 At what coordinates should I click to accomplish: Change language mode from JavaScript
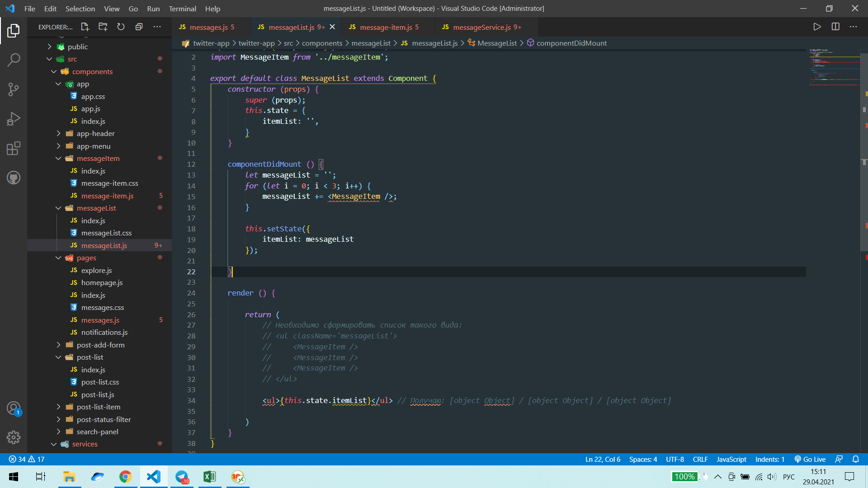coord(731,459)
